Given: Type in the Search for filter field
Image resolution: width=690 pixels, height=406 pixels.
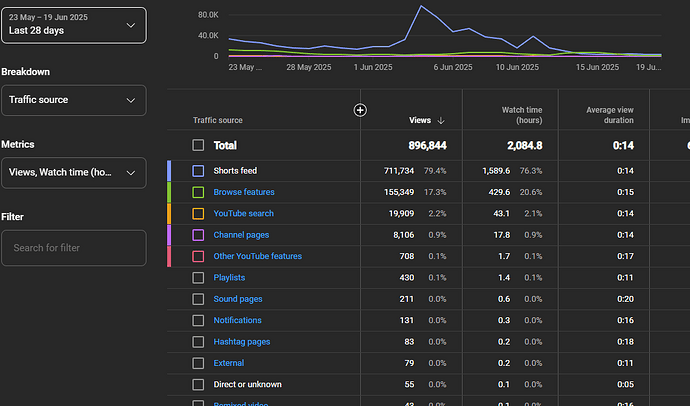Looking at the screenshot, I should [x=74, y=248].
